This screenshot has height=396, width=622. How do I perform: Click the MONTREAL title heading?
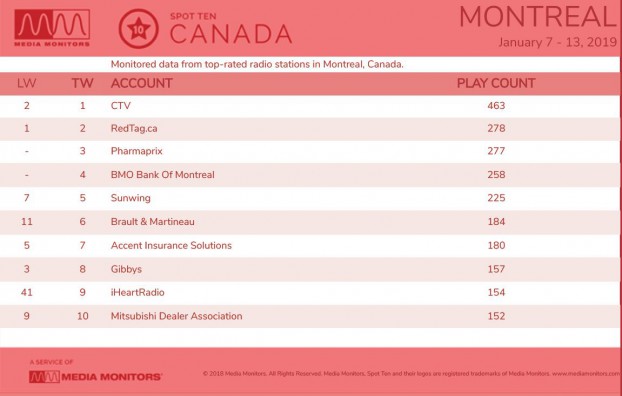538,17
